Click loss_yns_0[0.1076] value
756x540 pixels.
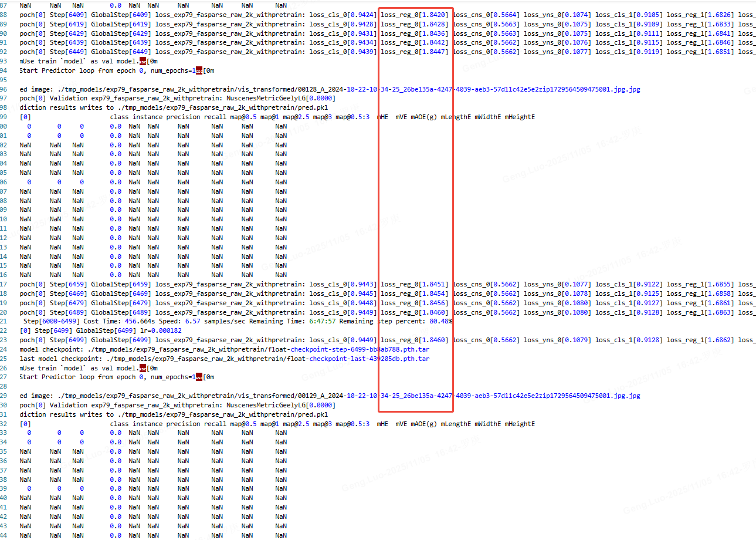pyautogui.click(x=558, y=42)
